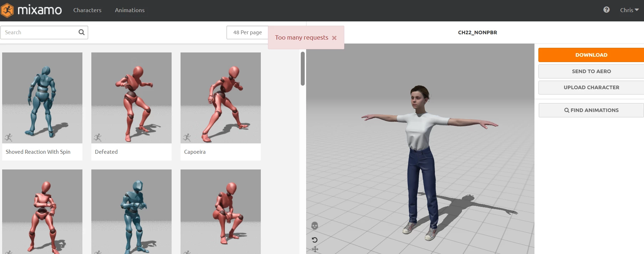644x254 pixels.
Task: Click running-figure icon on Defeated card
Action: point(98,137)
